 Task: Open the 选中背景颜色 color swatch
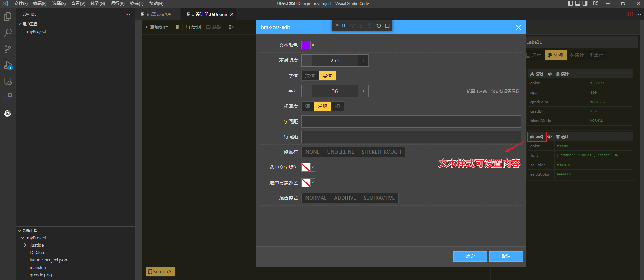click(x=306, y=183)
